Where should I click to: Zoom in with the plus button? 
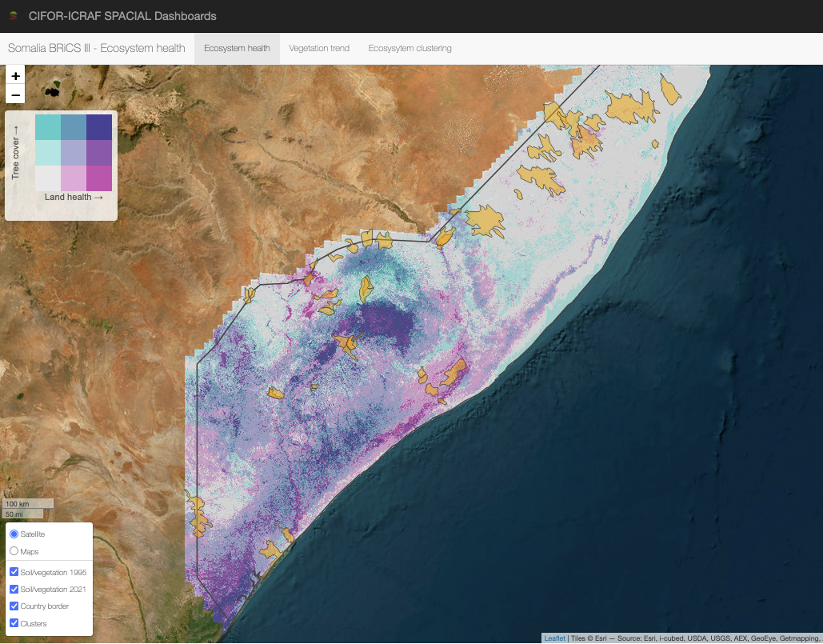point(15,75)
